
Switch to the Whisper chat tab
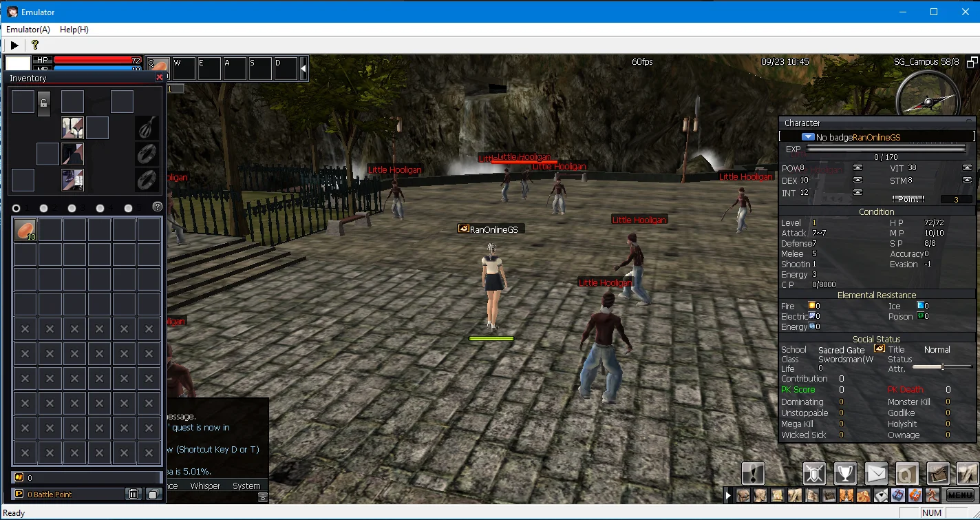point(205,486)
